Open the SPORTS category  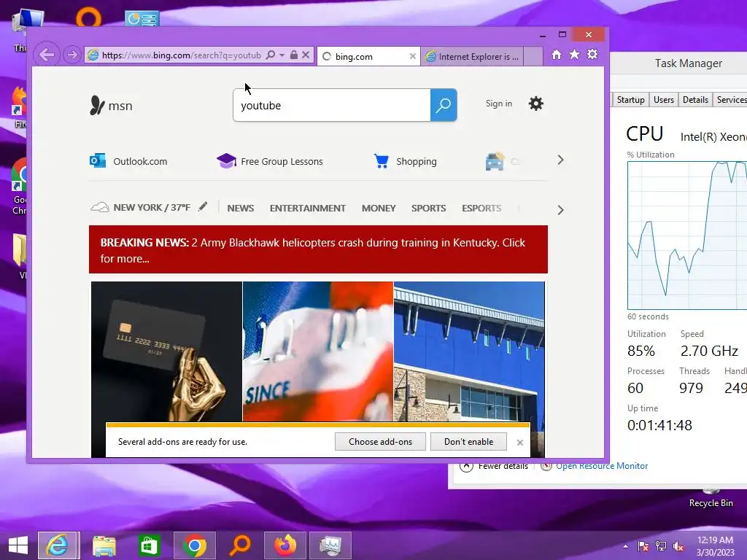point(429,208)
